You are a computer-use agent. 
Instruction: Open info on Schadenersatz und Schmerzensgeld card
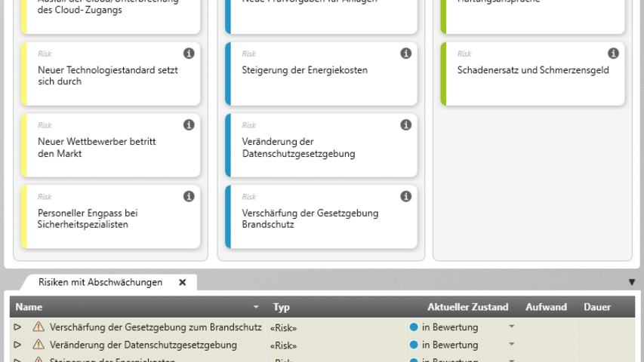click(613, 54)
